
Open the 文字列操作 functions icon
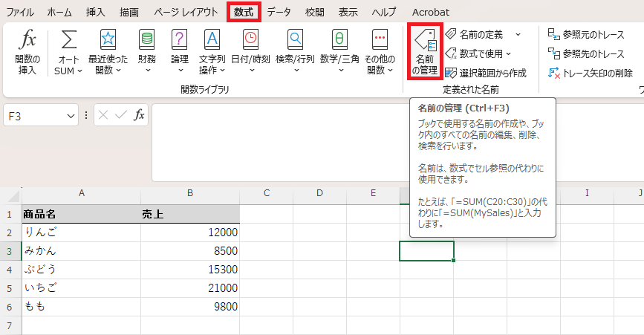coord(212,40)
